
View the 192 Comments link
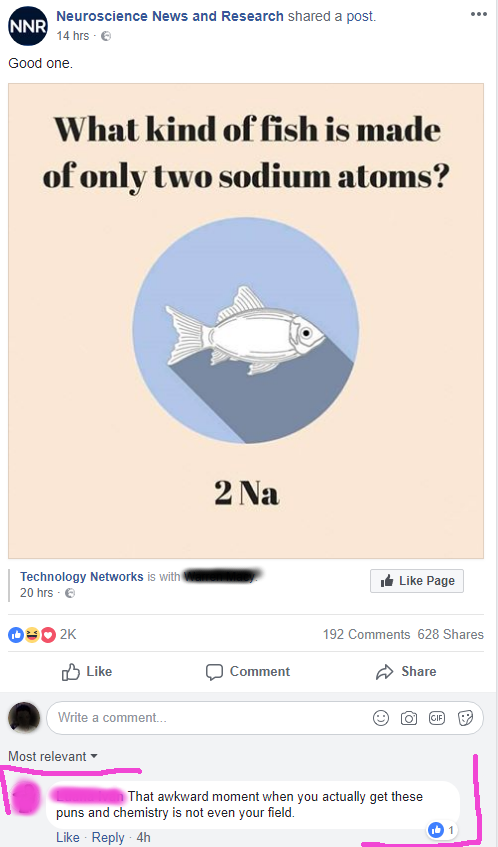point(366,634)
